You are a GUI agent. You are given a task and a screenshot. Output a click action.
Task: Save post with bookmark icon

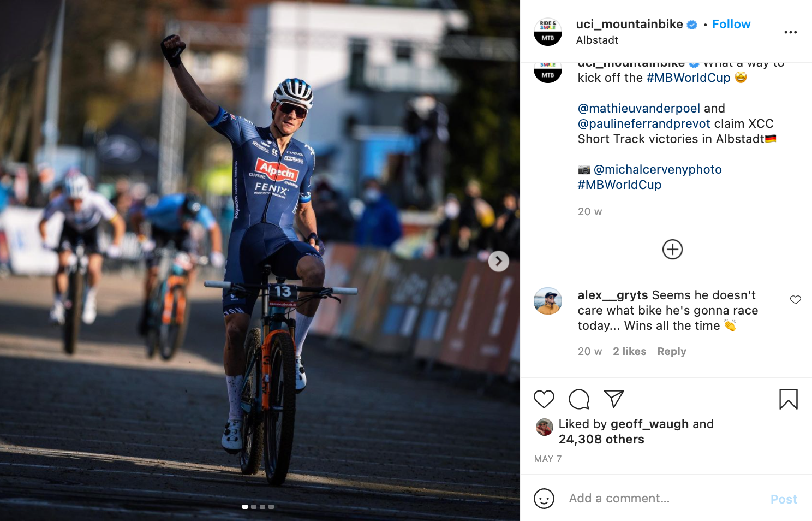pos(789,399)
